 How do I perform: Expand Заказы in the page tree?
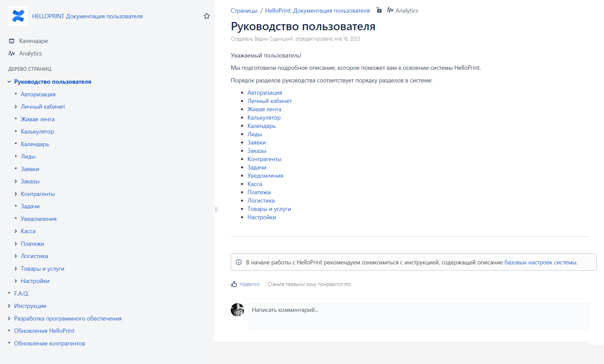[x=16, y=181]
